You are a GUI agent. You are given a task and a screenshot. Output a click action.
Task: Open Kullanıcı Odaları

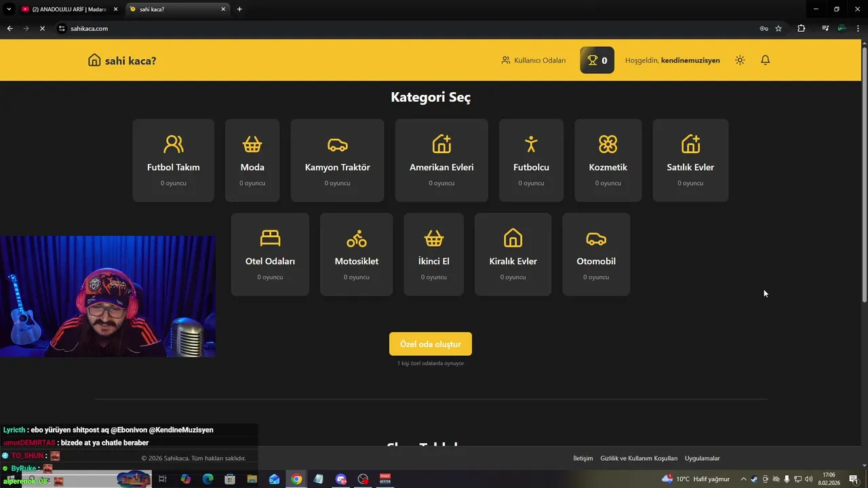click(x=533, y=60)
